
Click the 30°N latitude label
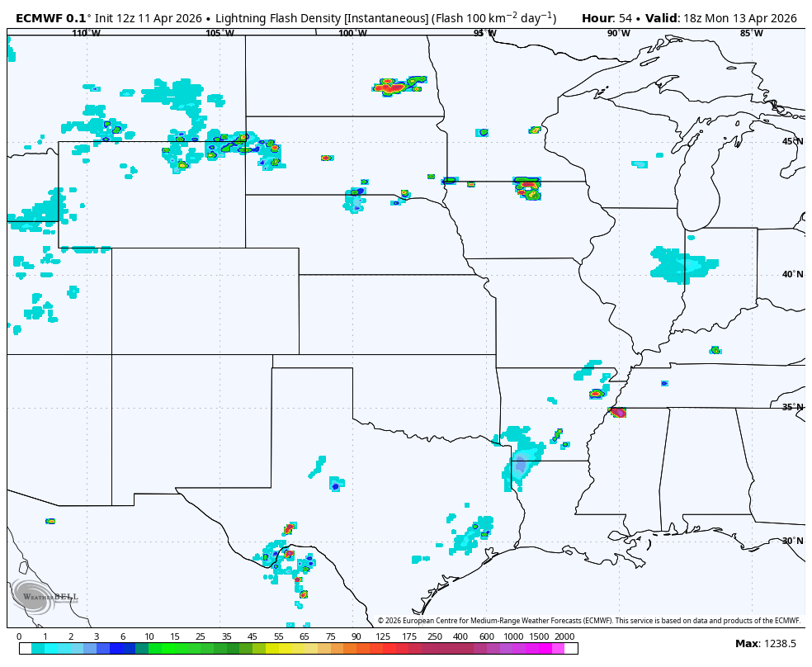pos(793,541)
